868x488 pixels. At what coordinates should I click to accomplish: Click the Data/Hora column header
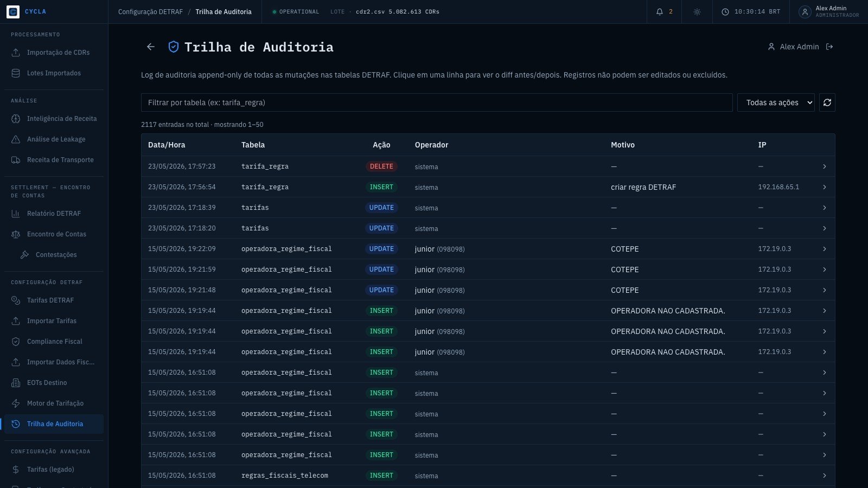point(167,145)
